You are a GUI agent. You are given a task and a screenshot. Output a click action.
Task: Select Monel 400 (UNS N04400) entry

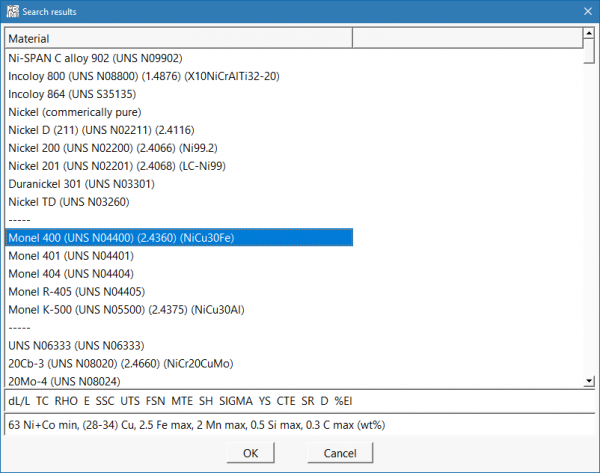pos(120,237)
